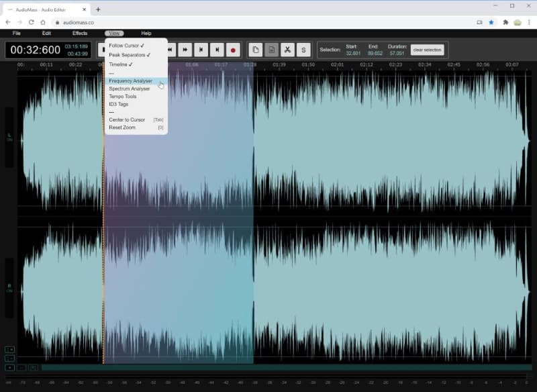This screenshot has width=537, height=392.
Task: Click the paste clipboard icon
Action: (x=272, y=50)
